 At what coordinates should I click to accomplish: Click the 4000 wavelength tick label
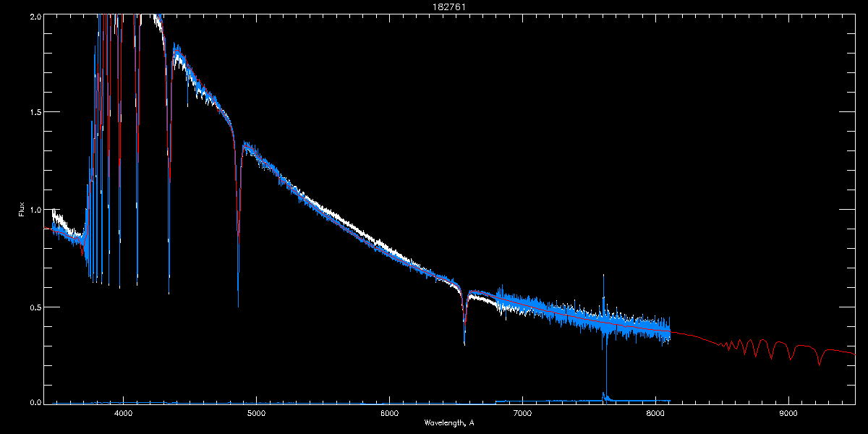pyautogui.click(x=123, y=414)
